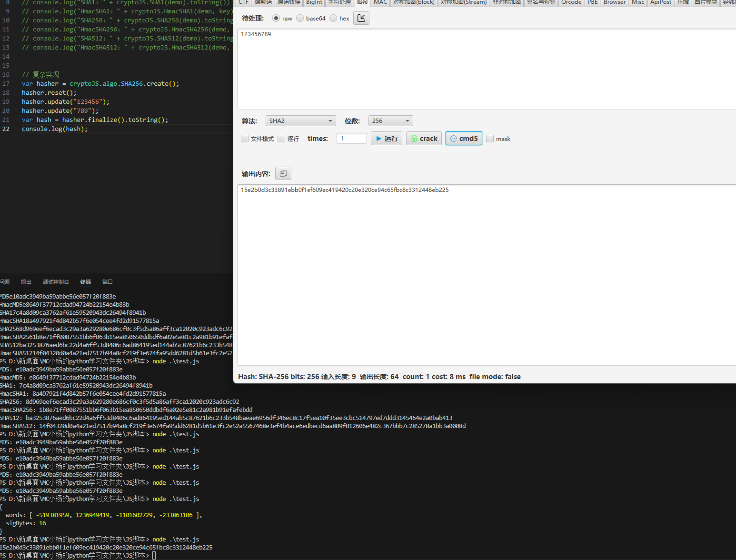Switch to the 输出 panel tab

point(26,282)
